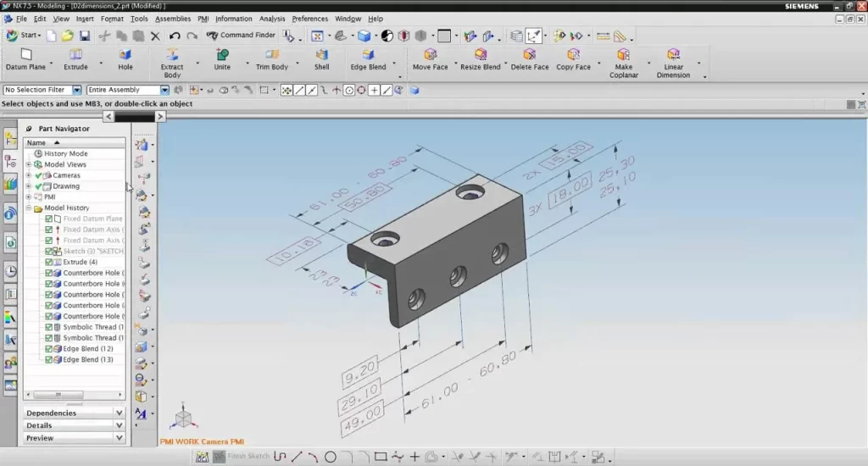Open the PMI menu

(203, 19)
